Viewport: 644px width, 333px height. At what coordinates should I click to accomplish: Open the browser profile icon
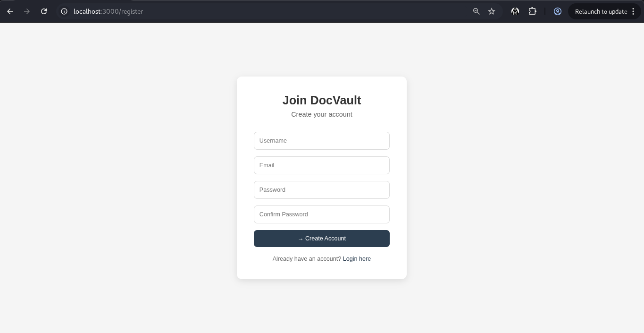click(x=558, y=11)
